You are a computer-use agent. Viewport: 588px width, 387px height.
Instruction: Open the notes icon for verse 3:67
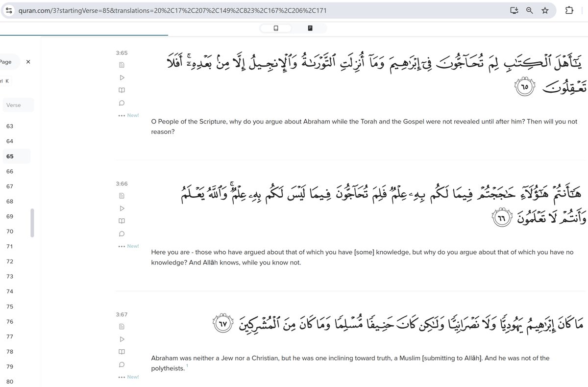(x=122, y=327)
